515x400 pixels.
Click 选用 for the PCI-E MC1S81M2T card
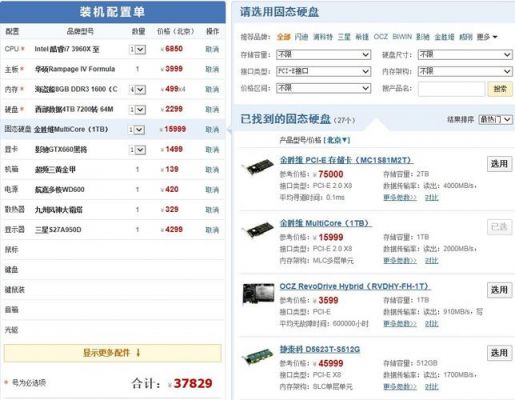click(499, 164)
